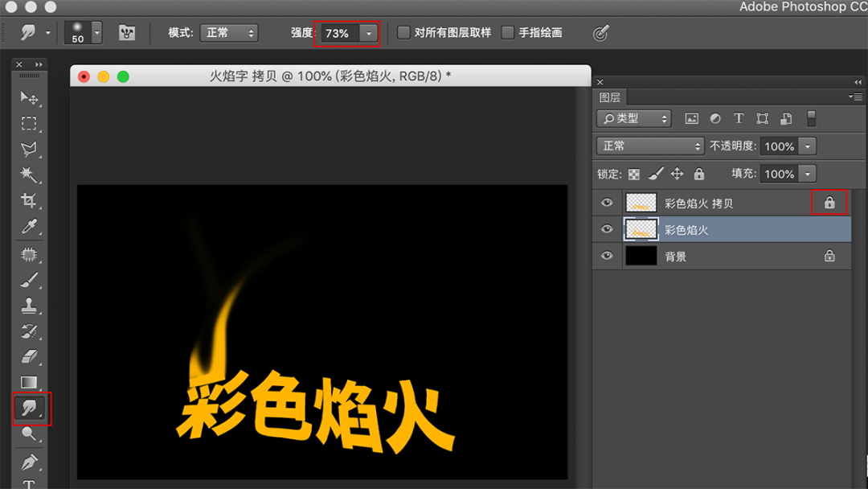Open the 强度 73% dropdown arrow
Image resolution: width=868 pixels, height=489 pixels.
(369, 33)
